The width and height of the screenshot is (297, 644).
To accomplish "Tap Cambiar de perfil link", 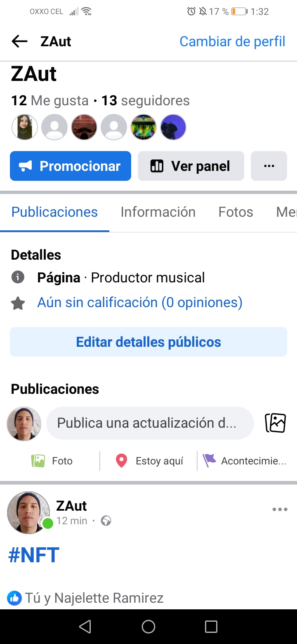I will pyautogui.click(x=232, y=41).
